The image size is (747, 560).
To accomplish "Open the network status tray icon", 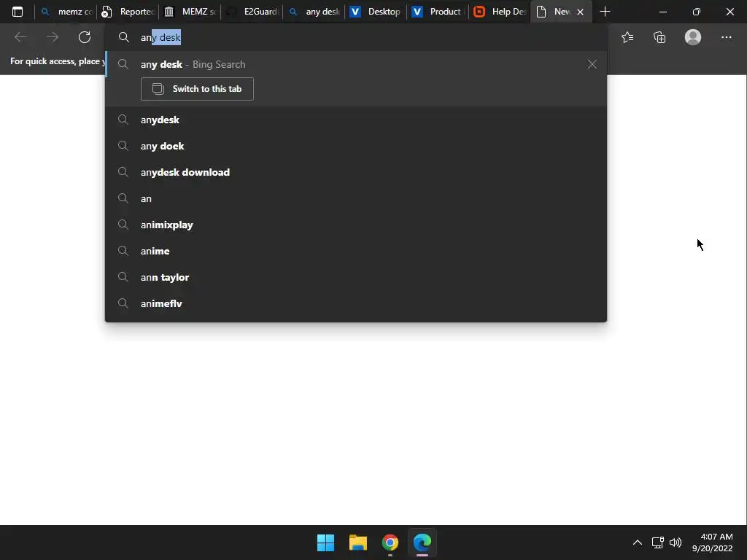I will [658, 542].
